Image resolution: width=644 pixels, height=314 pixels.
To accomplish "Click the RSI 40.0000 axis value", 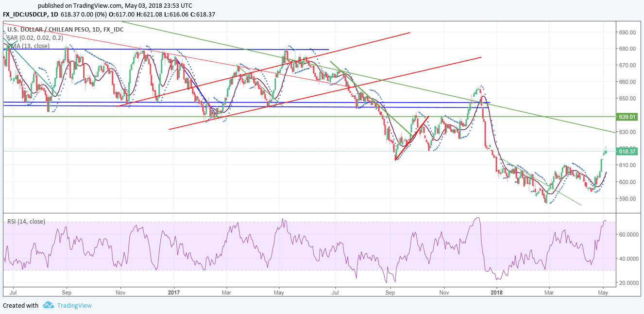I will [629, 259].
